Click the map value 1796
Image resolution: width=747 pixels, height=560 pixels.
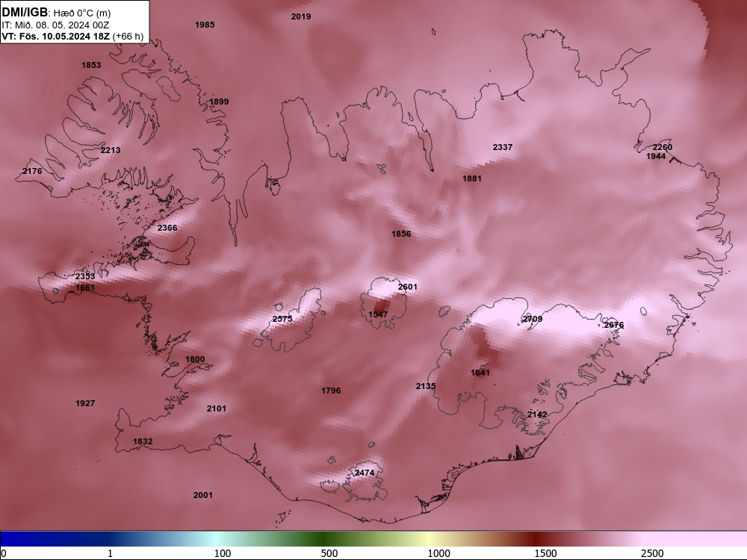coord(331,391)
